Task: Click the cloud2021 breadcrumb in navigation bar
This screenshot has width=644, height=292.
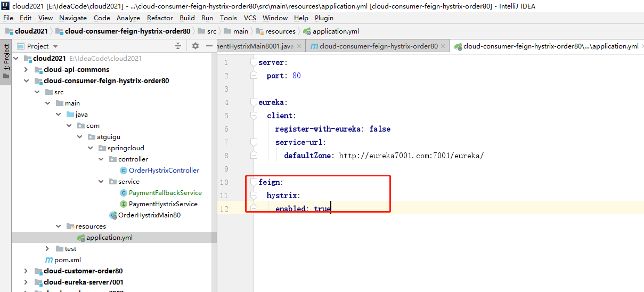Action: click(x=26, y=31)
